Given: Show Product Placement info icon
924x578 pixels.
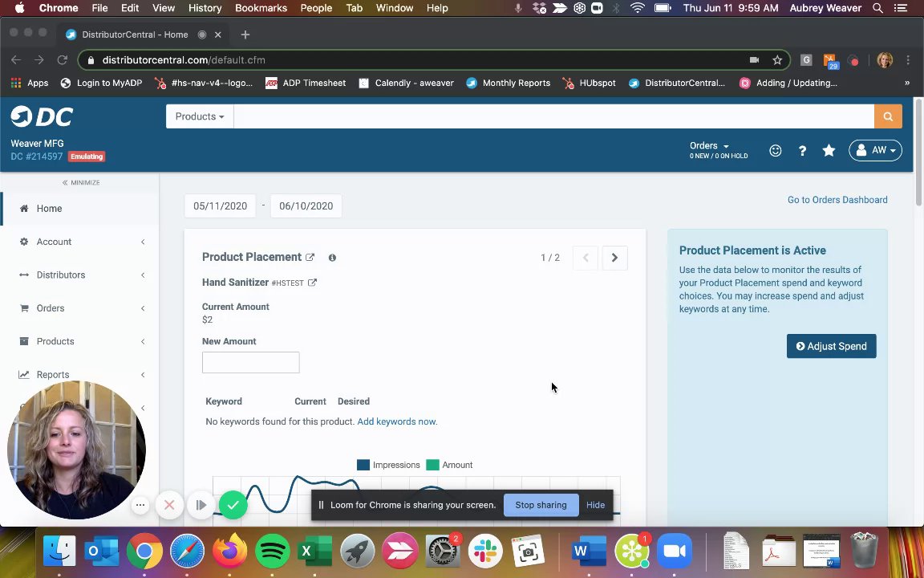Looking at the screenshot, I should click(x=332, y=257).
